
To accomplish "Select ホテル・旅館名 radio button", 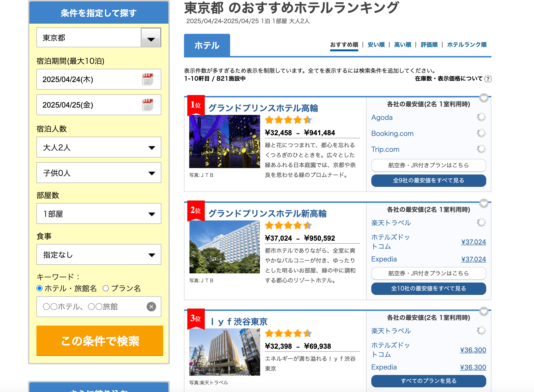I will (x=40, y=288).
